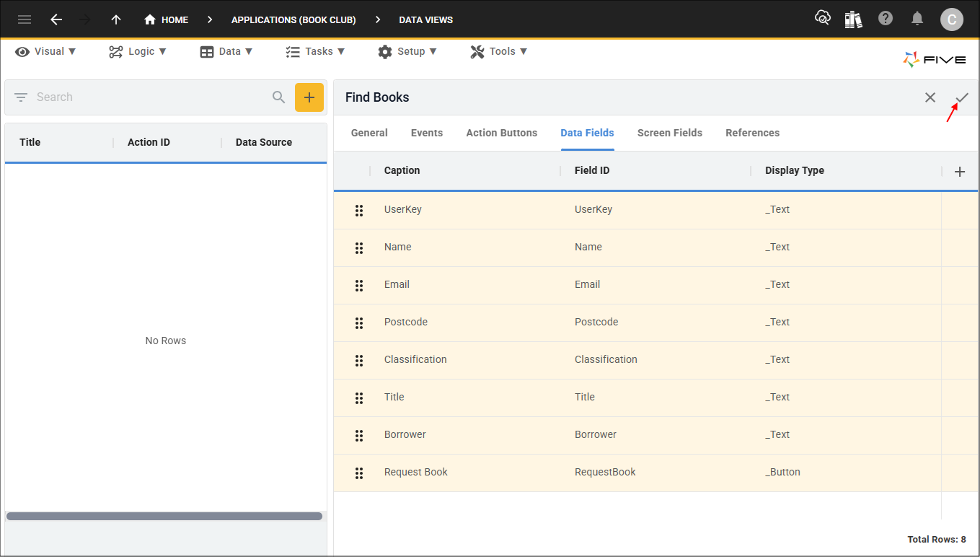The width and height of the screenshot is (980, 557).
Task: Open the notifications bell
Action: [917, 19]
